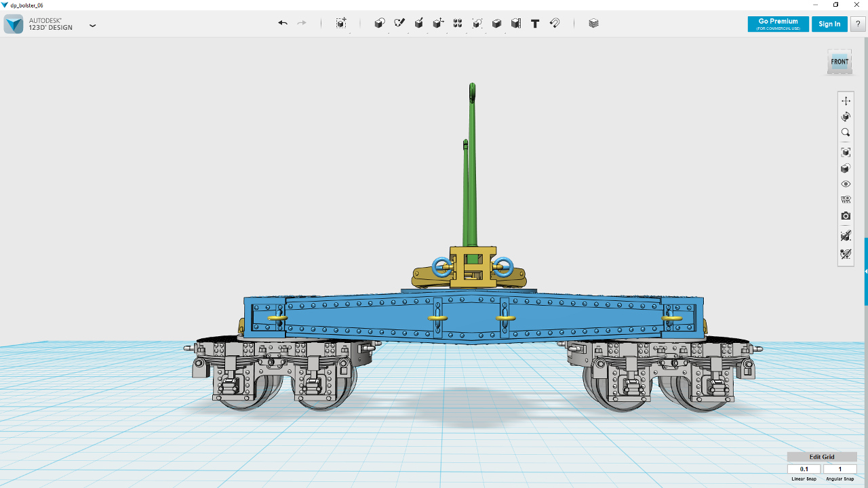
Task: Open the Sketch tool menu
Action: pyautogui.click(x=399, y=23)
